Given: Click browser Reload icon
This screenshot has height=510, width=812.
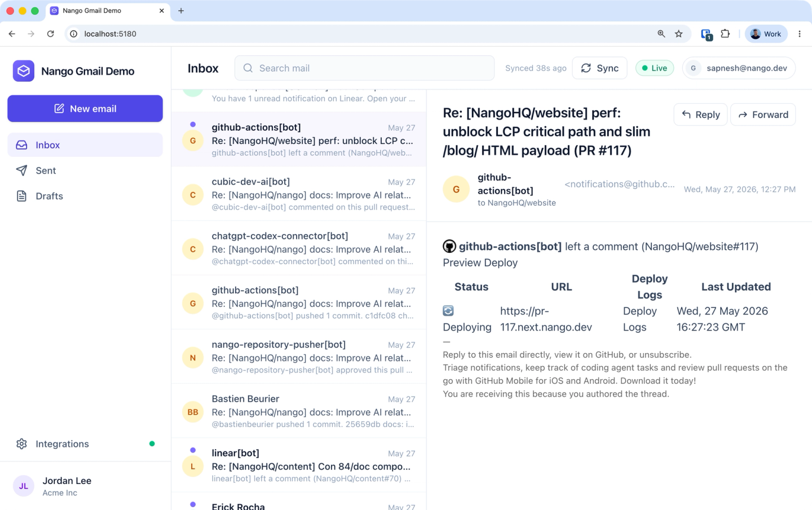Looking at the screenshot, I should pos(51,34).
